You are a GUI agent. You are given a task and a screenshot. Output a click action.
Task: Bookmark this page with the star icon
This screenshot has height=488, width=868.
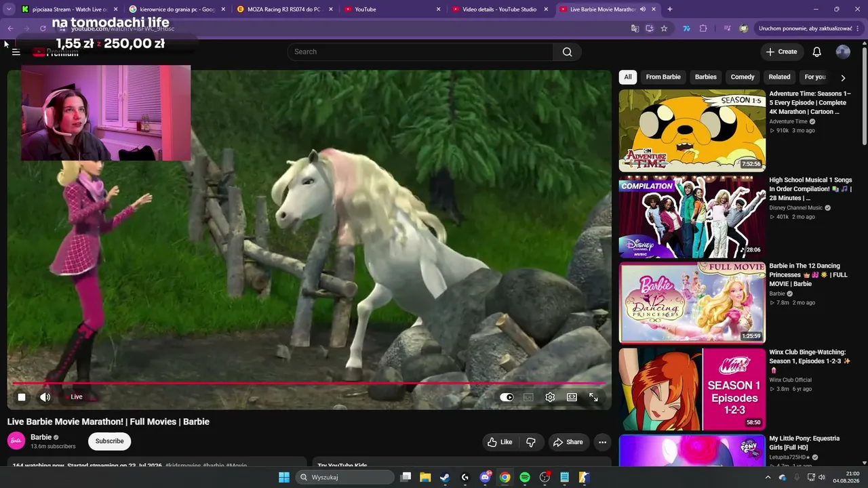pos(664,28)
